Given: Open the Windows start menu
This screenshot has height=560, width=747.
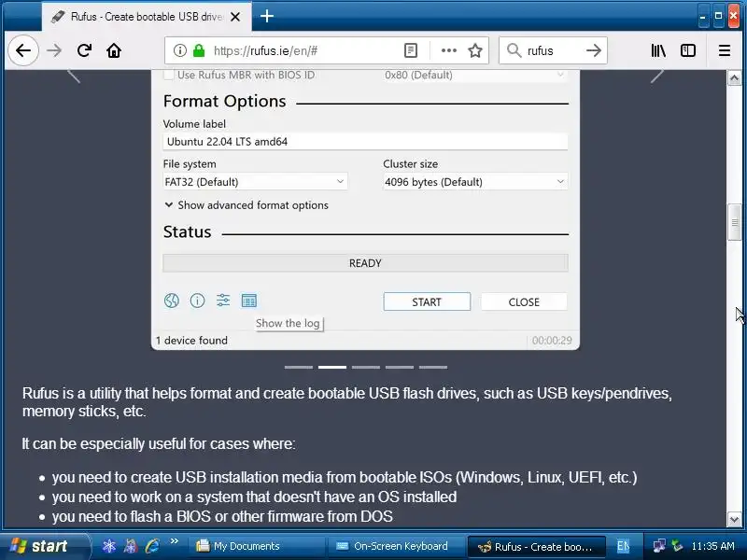Looking at the screenshot, I should (x=44, y=546).
